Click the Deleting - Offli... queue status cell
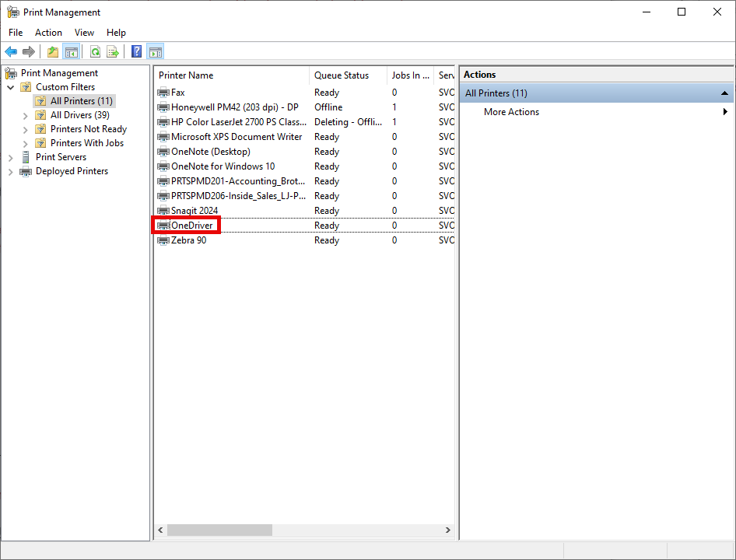The image size is (736, 560). click(x=349, y=122)
